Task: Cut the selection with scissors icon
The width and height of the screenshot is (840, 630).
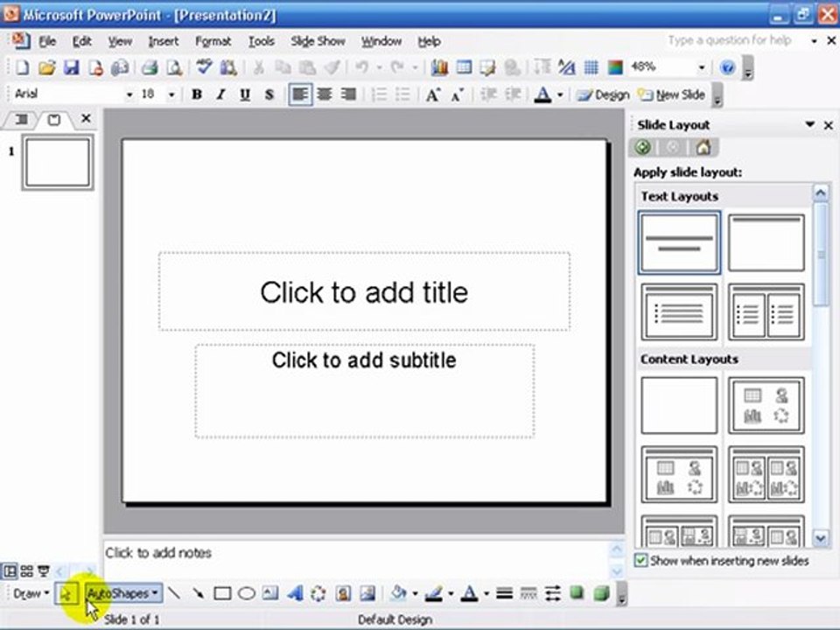Action: coord(258,67)
